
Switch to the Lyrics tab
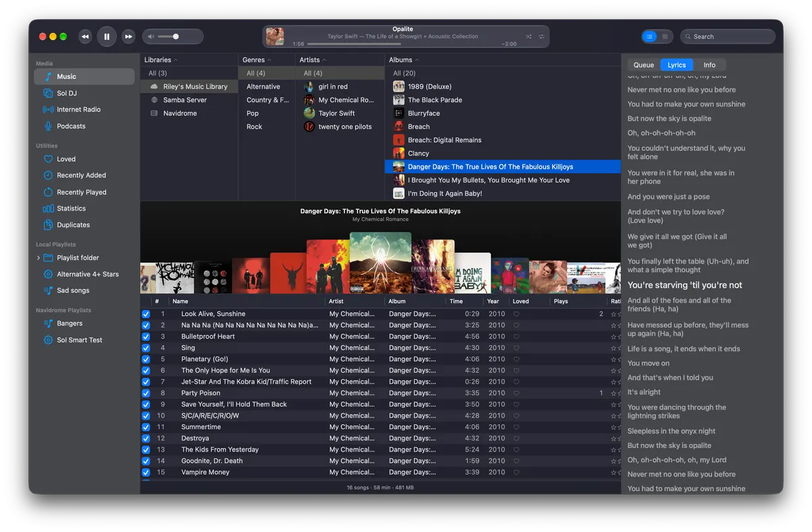pos(677,65)
